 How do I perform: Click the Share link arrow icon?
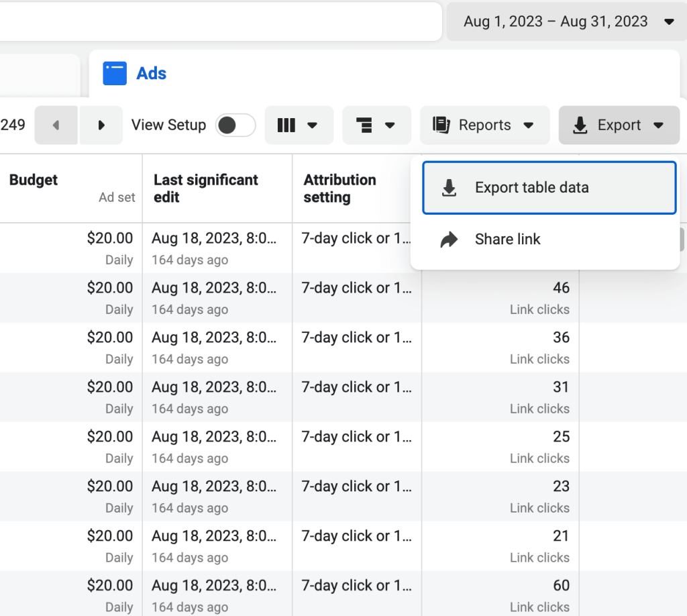[x=449, y=240]
